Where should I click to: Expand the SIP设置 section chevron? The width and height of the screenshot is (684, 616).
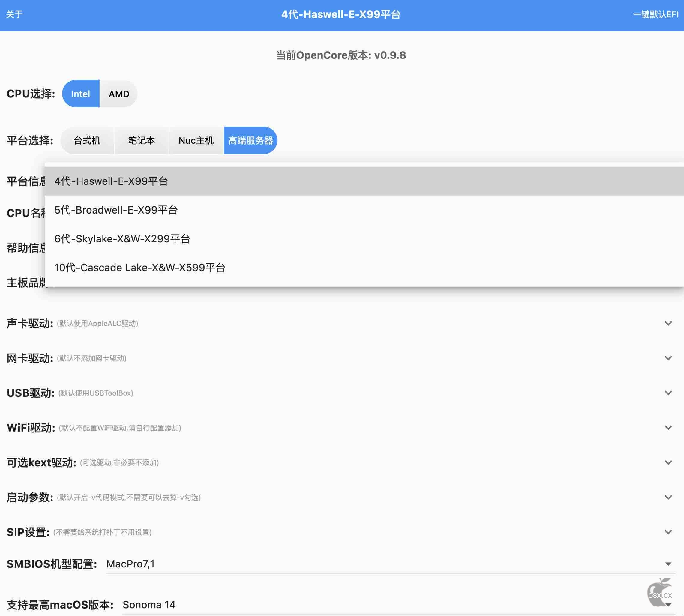coord(668,532)
